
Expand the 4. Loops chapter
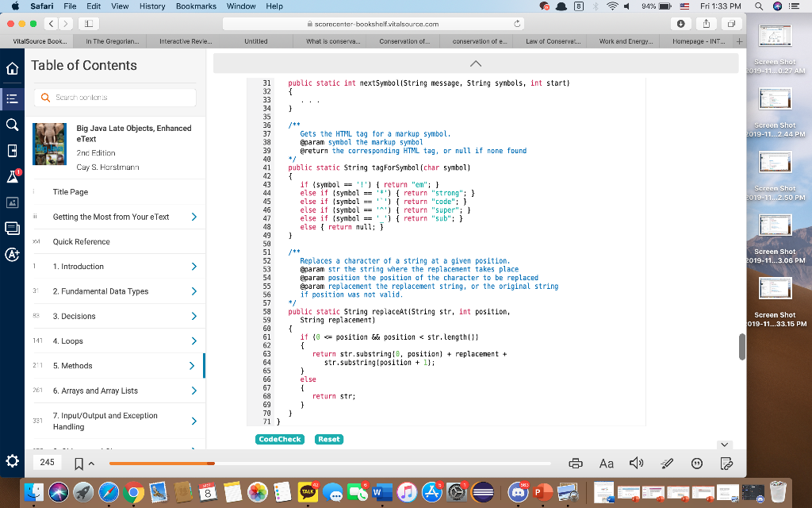(x=193, y=341)
